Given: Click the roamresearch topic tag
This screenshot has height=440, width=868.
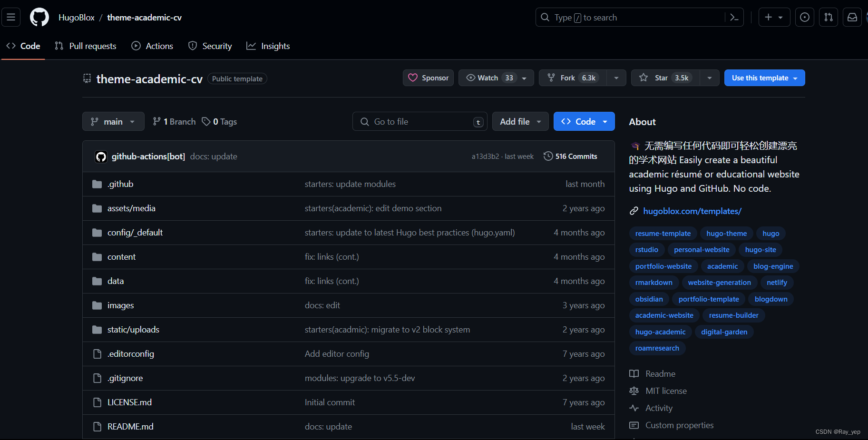Looking at the screenshot, I should (657, 348).
